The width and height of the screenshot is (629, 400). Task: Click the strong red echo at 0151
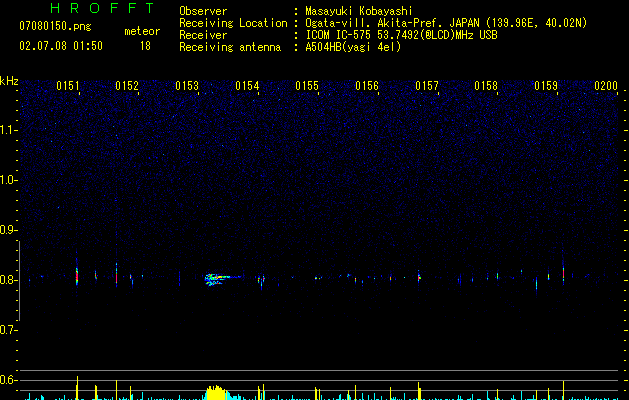pyautogui.click(x=77, y=276)
